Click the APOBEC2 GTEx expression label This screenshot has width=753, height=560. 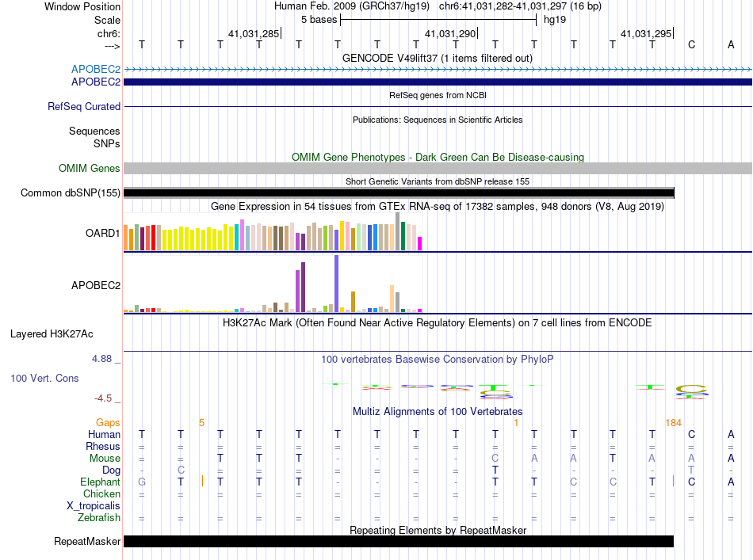coord(96,285)
